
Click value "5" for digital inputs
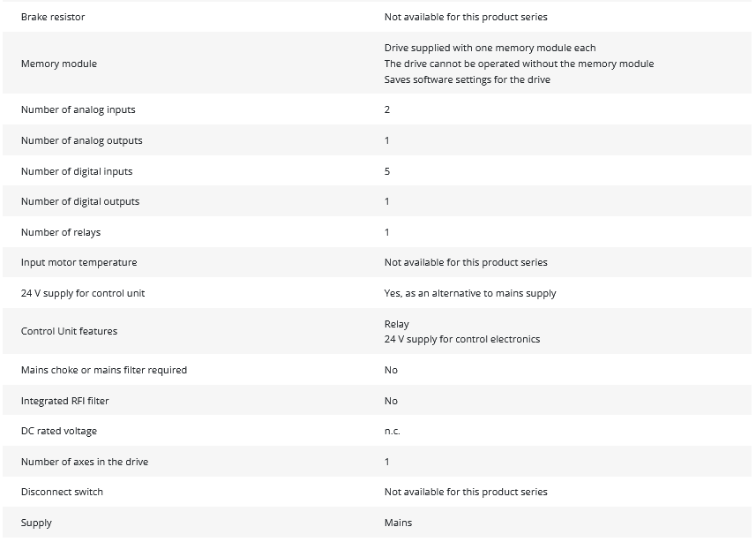click(x=387, y=171)
